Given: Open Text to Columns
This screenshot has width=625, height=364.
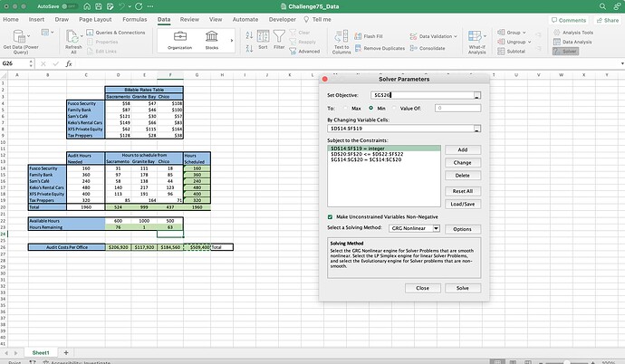Looking at the screenshot, I should pyautogui.click(x=341, y=42).
